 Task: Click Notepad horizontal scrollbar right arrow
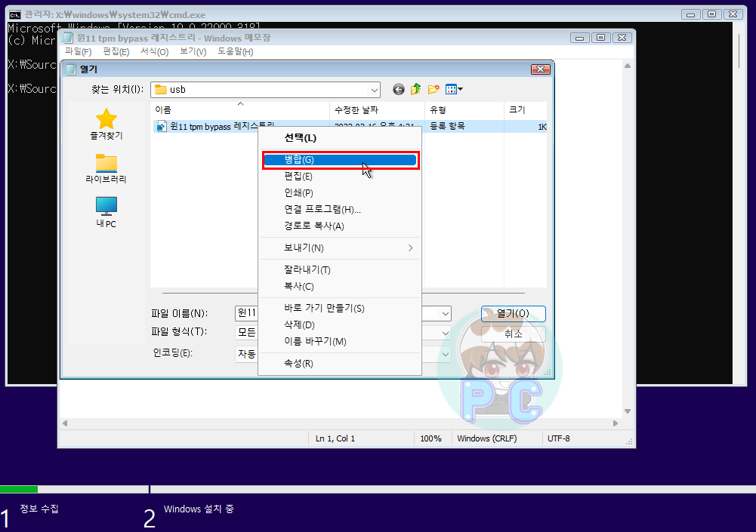[616, 423]
